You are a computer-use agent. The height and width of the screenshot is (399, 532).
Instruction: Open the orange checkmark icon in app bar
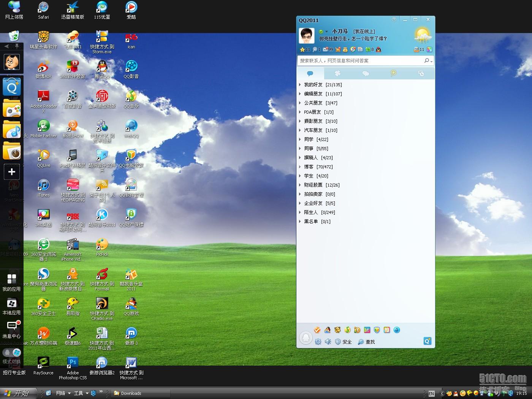click(x=317, y=330)
